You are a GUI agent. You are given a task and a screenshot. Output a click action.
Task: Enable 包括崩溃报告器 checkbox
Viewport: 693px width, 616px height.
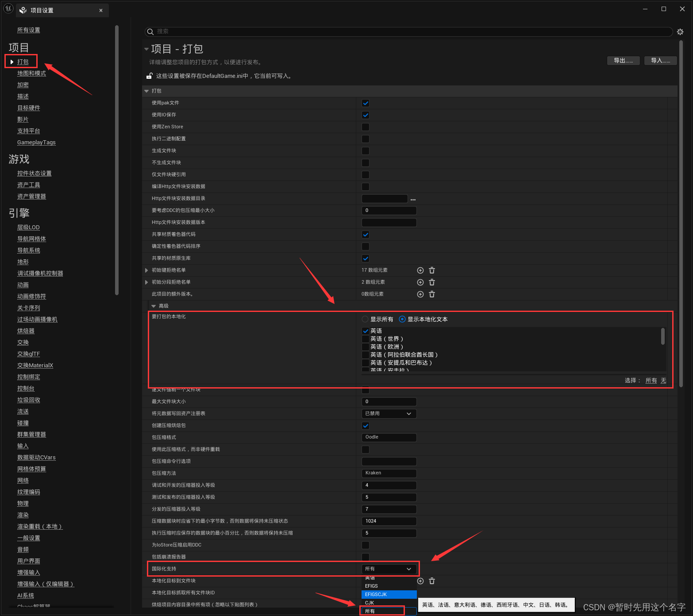[366, 557]
